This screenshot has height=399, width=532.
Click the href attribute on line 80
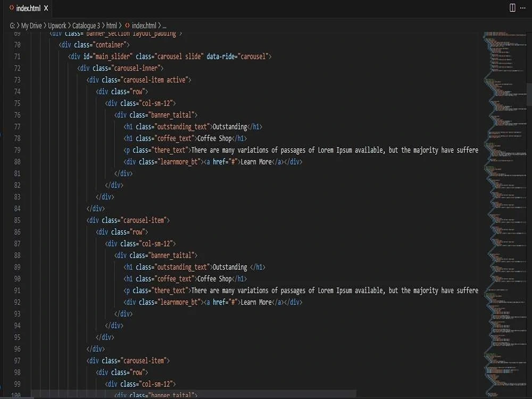coord(219,162)
